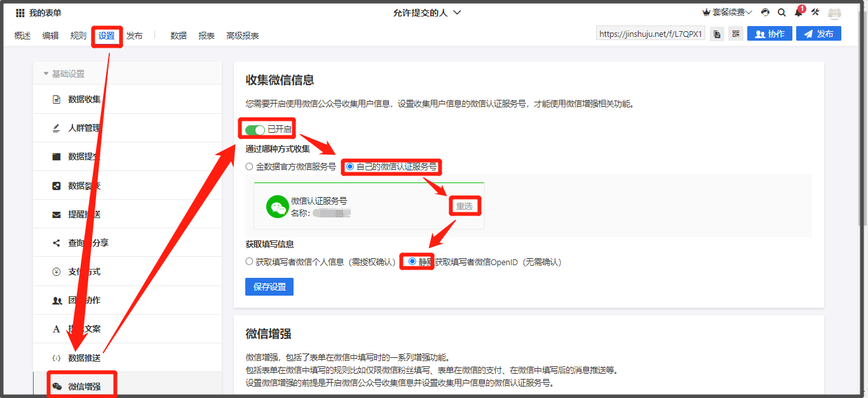
Task: Click the customer support headset icon
Action: click(x=766, y=13)
